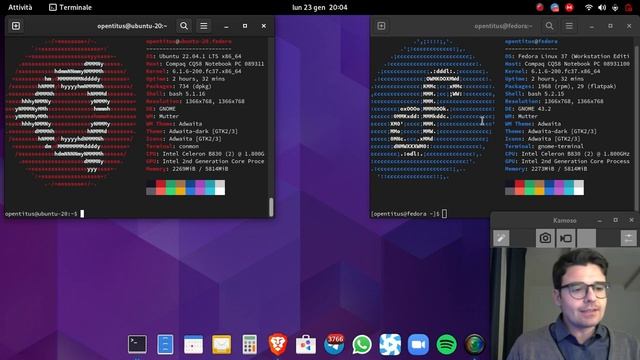Open Kamoso effects wand button

click(x=501, y=238)
